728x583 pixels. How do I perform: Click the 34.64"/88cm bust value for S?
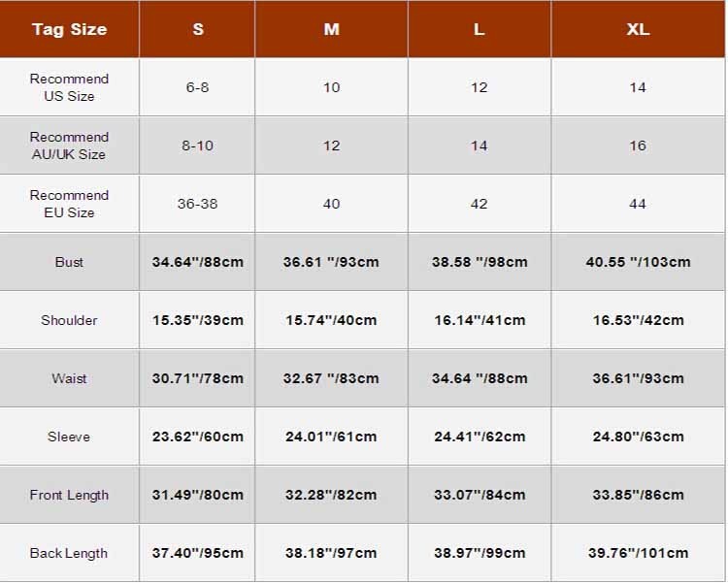point(198,262)
